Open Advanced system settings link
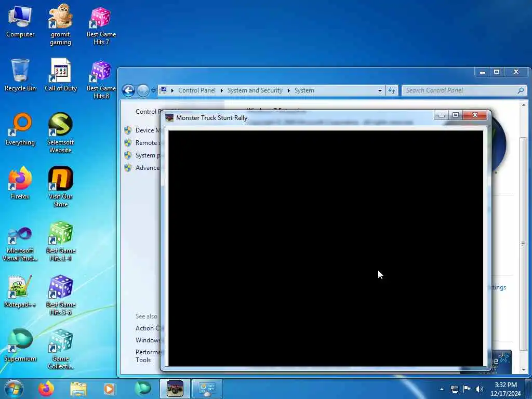The image size is (532, 399). point(147,168)
